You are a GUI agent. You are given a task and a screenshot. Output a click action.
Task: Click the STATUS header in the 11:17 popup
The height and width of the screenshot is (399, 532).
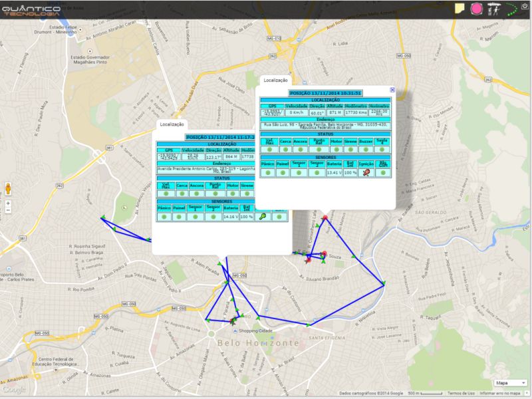click(x=206, y=178)
